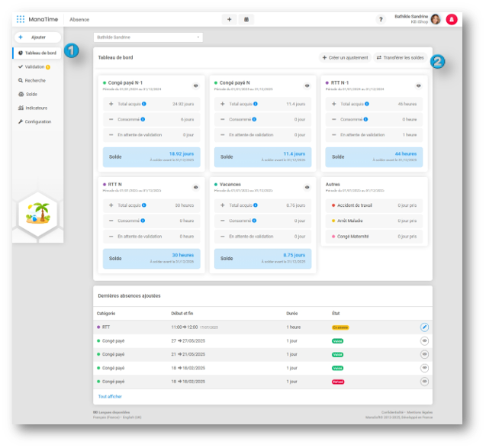Open Bathilde Sandrine profile avatar
The image size is (486, 448).
click(x=436, y=19)
